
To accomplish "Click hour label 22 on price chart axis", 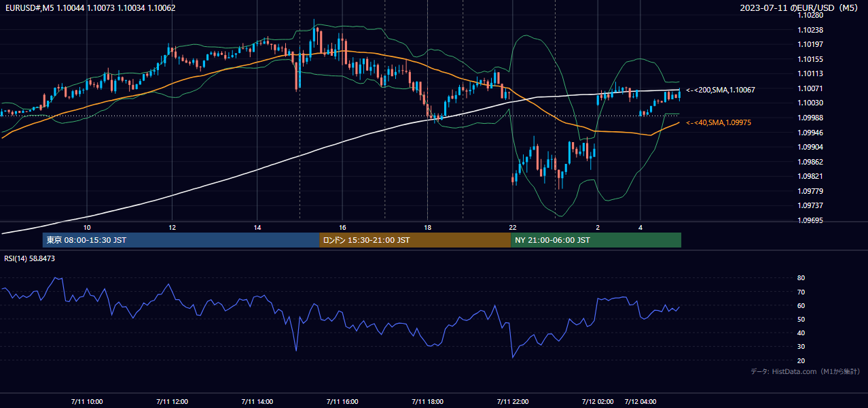I will click(513, 228).
